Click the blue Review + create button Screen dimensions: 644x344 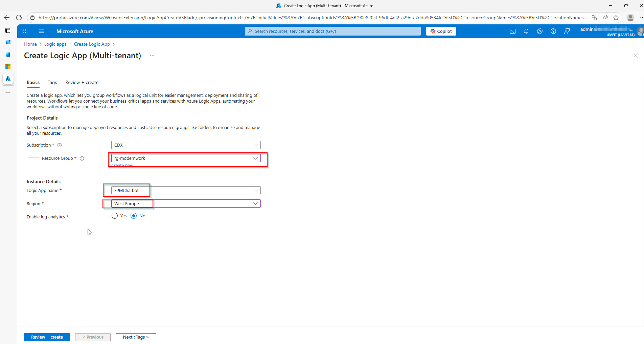coord(47,337)
